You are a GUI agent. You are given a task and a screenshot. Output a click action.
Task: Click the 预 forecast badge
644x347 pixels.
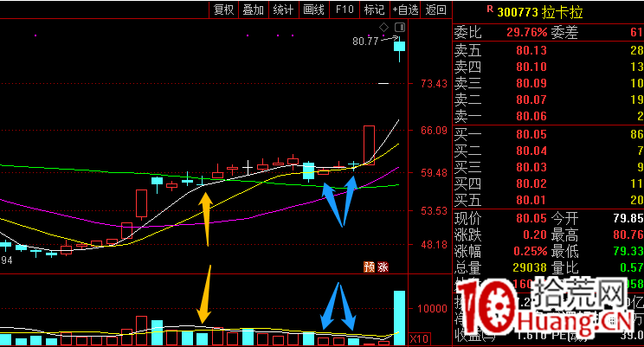(x=370, y=267)
